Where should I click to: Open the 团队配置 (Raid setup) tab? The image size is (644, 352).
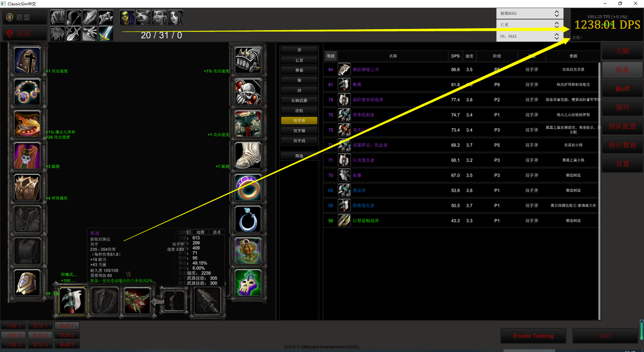(x=622, y=126)
